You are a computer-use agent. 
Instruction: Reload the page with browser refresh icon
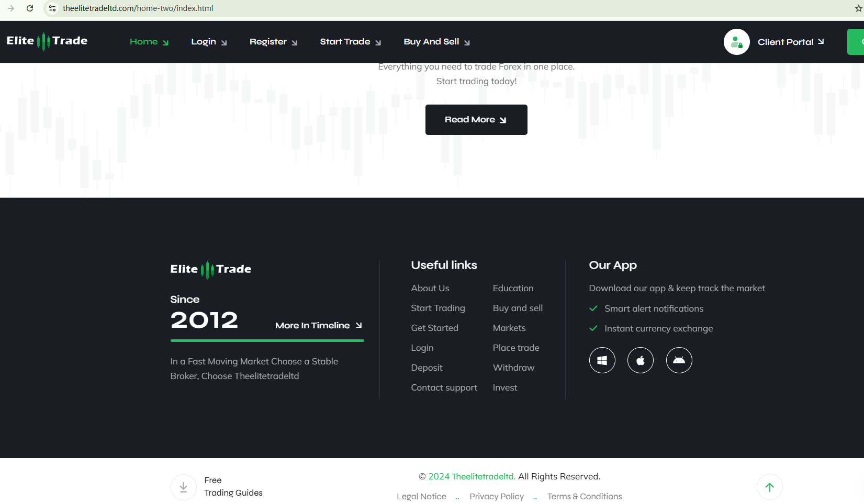coord(30,8)
